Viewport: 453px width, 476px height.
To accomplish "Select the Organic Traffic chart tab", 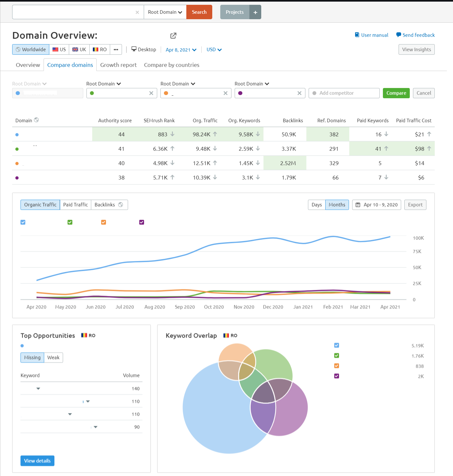I will point(40,205).
